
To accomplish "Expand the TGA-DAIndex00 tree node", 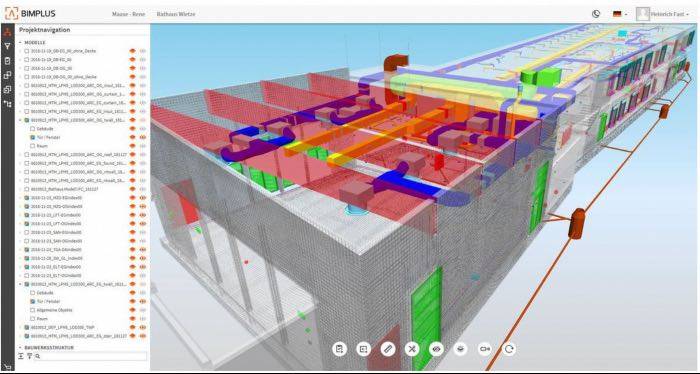I will (x=21, y=249).
